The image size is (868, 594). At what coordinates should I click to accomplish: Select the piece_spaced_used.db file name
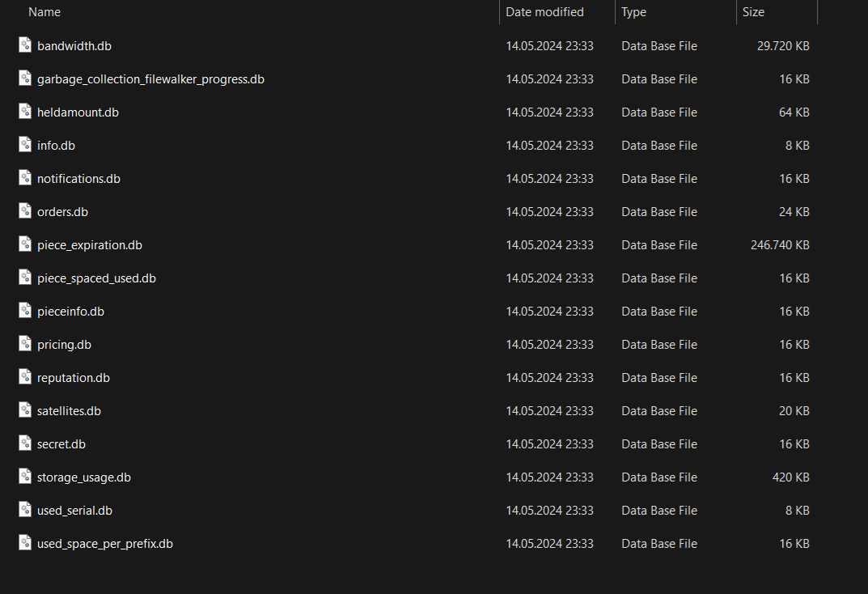(96, 278)
